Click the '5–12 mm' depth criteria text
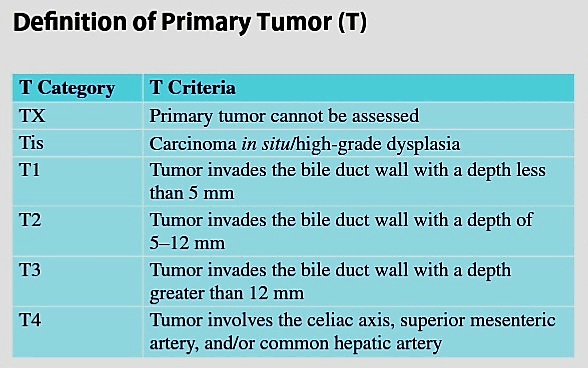Screen dimensions: 588x368 (187, 243)
